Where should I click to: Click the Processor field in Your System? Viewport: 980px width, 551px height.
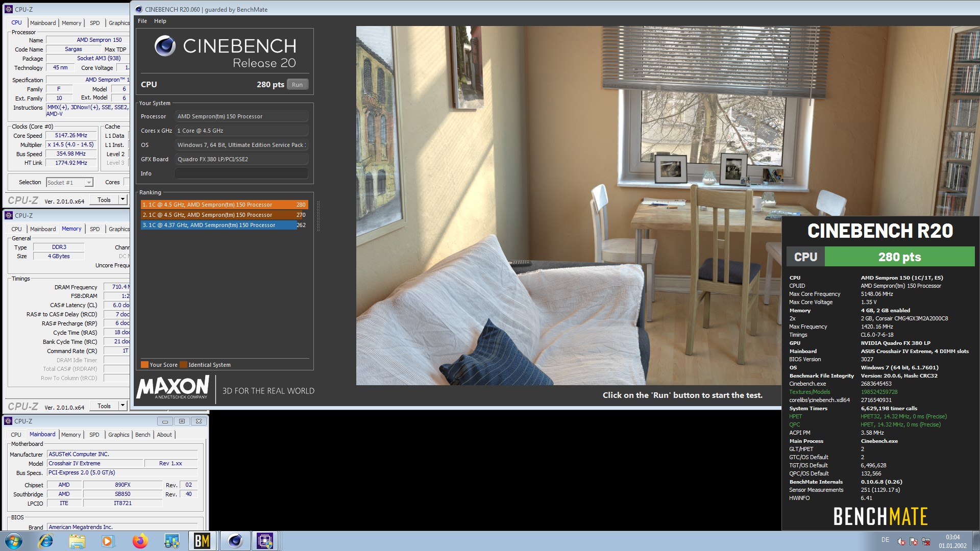(x=241, y=116)
